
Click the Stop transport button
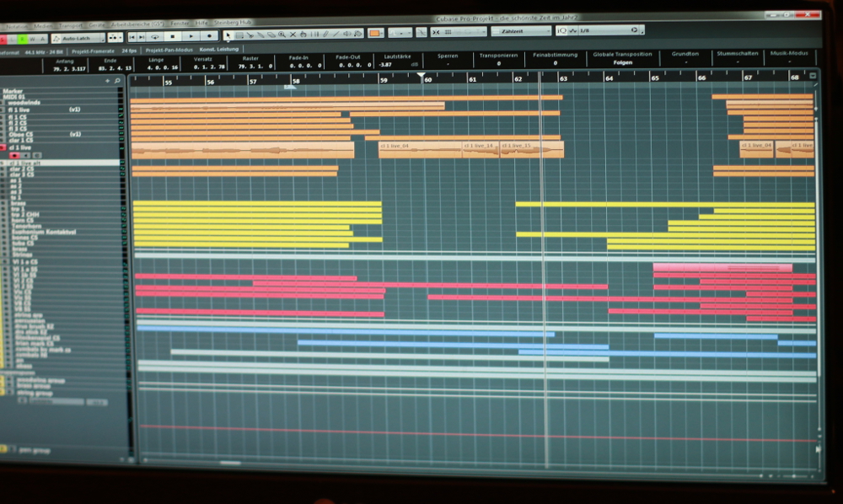coord(172,37)
